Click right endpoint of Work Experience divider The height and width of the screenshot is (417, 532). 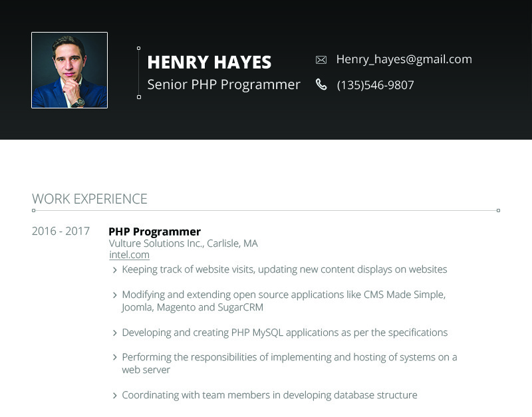[x=498, y=210]
